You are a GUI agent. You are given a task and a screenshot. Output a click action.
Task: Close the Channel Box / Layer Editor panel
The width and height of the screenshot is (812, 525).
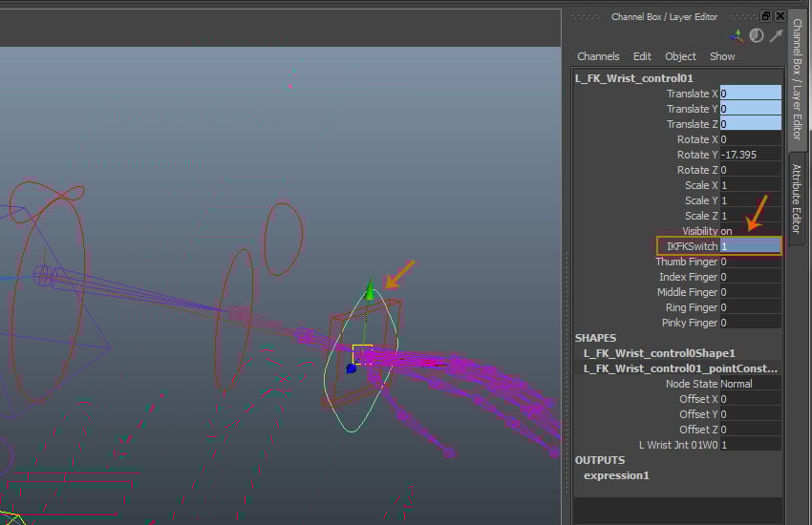pos(780,16)
